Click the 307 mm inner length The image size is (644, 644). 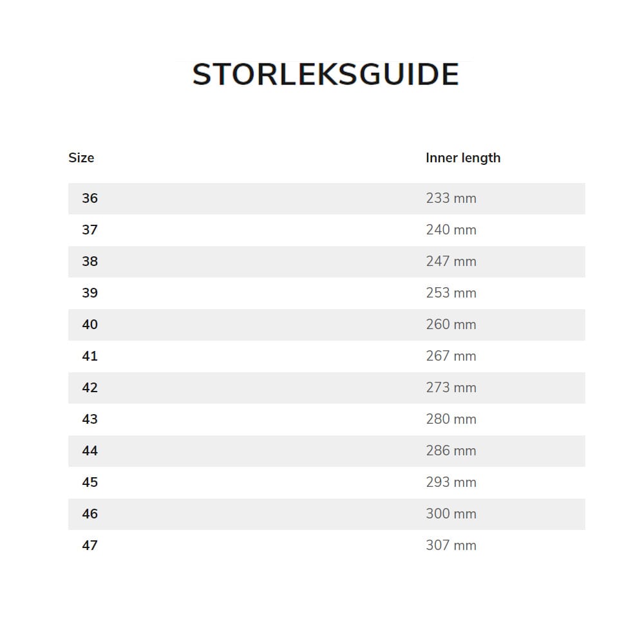451,545
